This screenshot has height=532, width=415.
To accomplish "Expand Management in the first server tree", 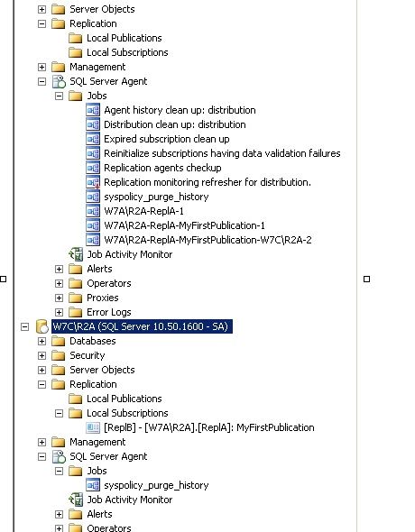I will [x=41, y=67].
